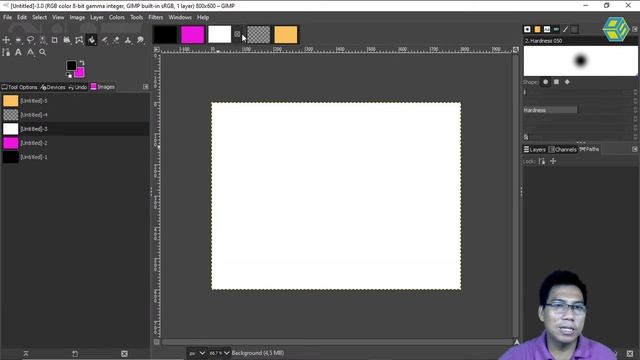Switch to the magenta image tab

pyautogui.click(x=193, y=35)
